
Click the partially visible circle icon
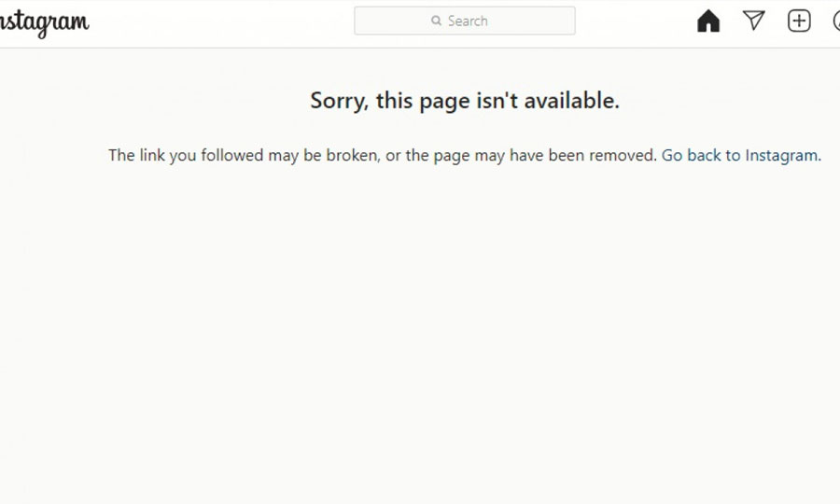(x=836, y=21)
